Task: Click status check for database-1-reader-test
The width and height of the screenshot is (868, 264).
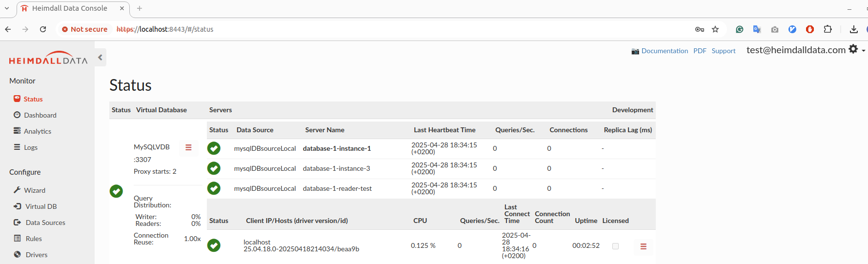Action: [x=214, y=188]
